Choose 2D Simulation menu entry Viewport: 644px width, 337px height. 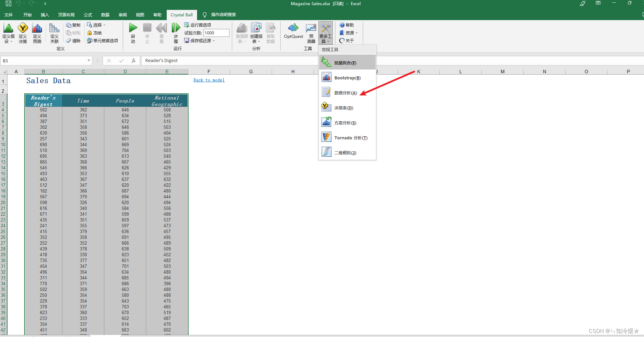click(347, 153)
